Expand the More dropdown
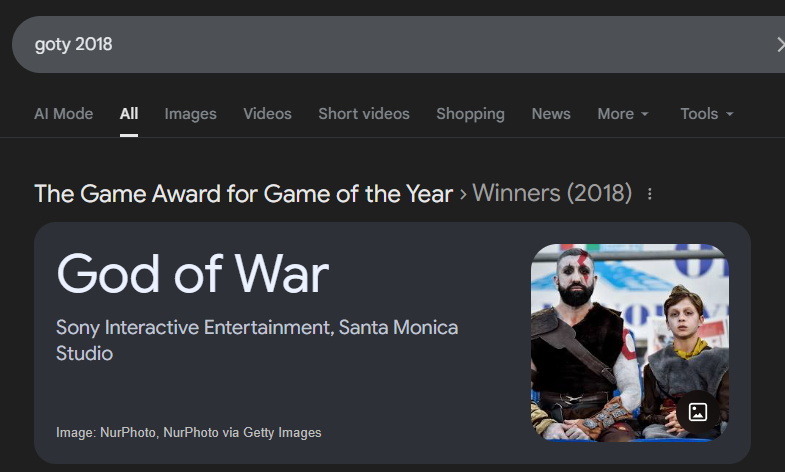This screenshot has width=785, height=472. [x=623, y=114]
